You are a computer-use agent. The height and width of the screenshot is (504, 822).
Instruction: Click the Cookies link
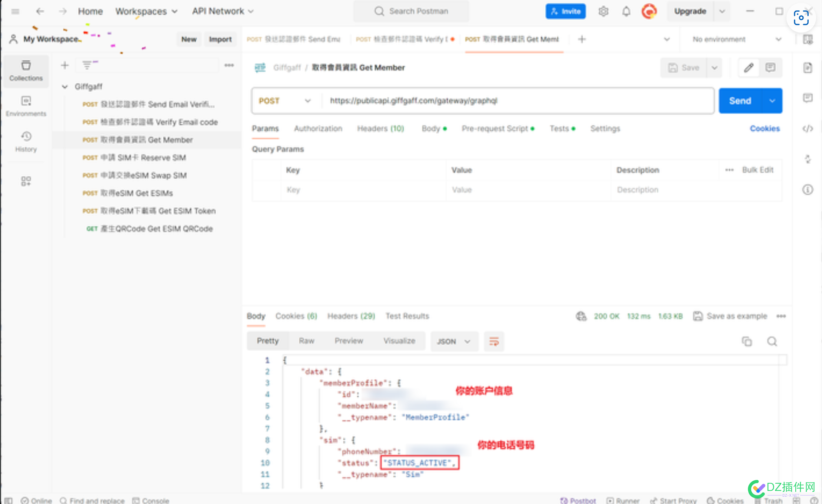tap(765, 128)
